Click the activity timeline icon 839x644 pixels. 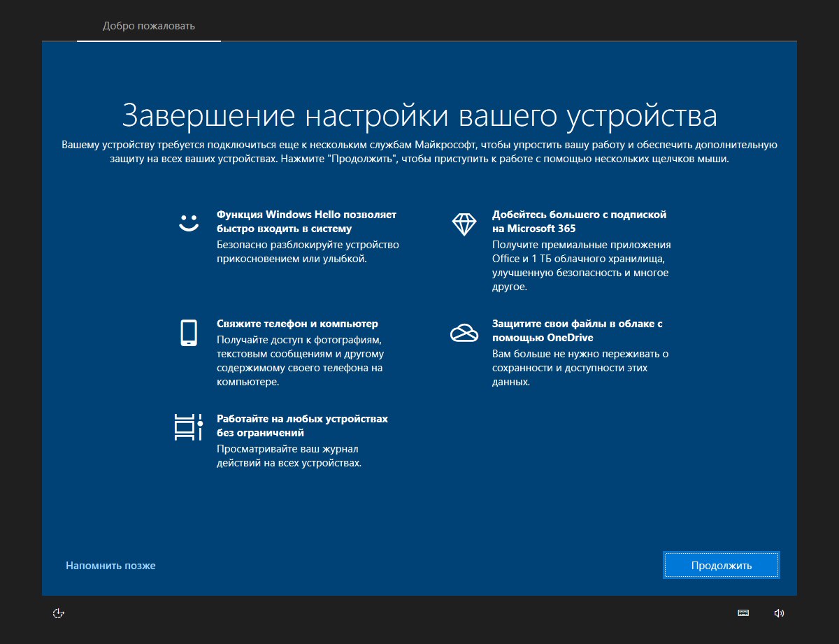(x=188, y=427)
